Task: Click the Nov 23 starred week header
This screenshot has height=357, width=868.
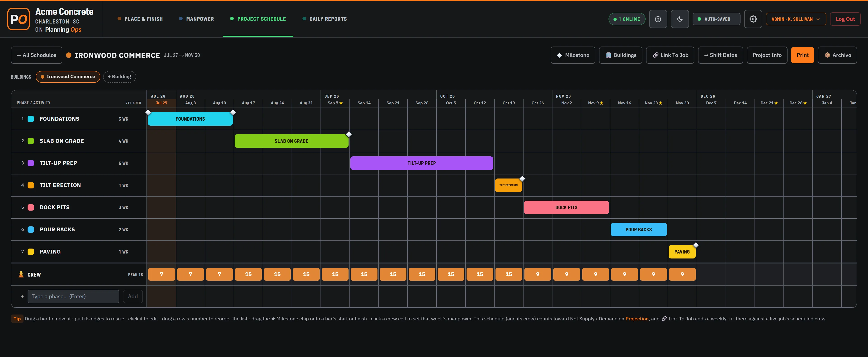Action: click(653, 103)
